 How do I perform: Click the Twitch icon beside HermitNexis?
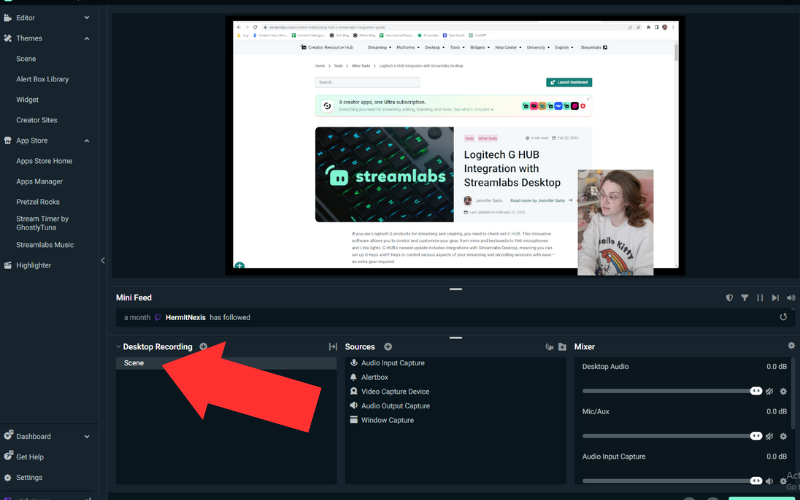point(158,317)
